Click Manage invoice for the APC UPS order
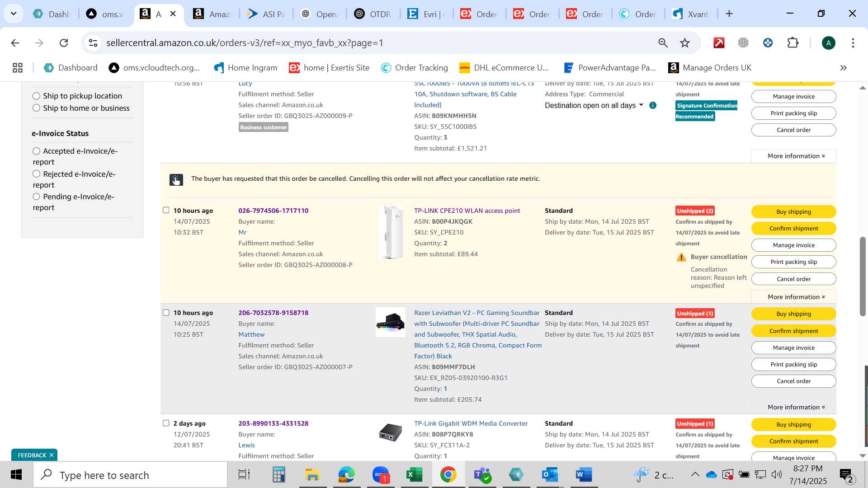868x488 pixels. click(x=793, y=96)
